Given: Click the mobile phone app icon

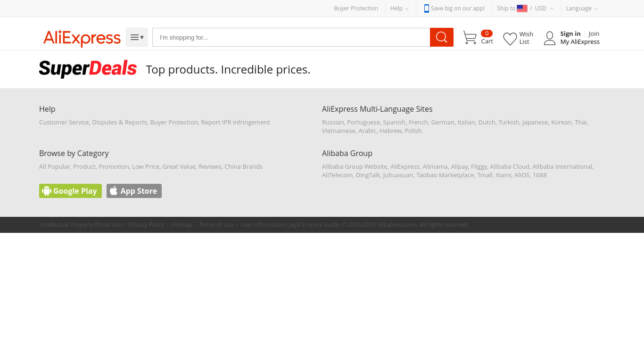Looking at the screenshot, I should pos(426,8).
